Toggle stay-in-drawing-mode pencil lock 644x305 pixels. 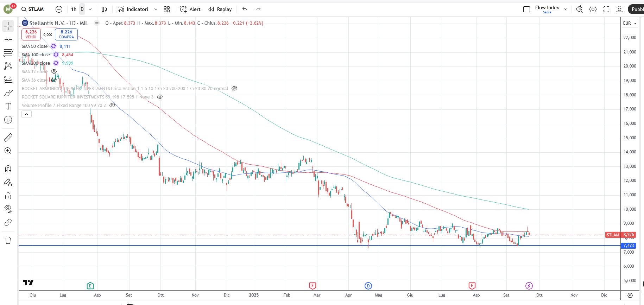click(x=8, y=182)
